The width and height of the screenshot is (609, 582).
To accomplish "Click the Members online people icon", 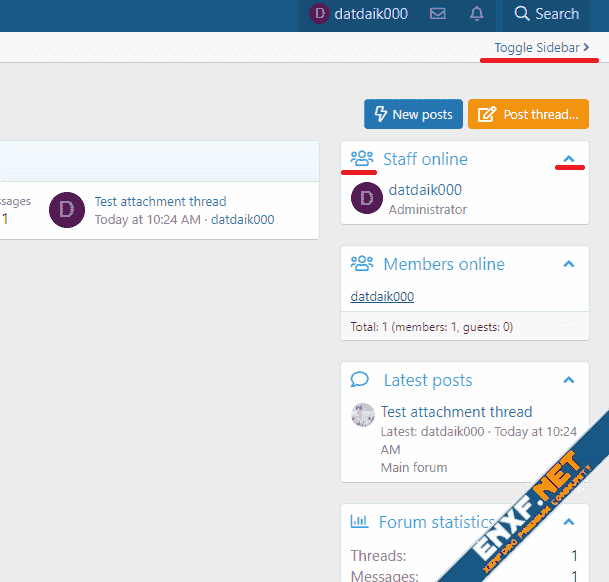I will 361,264.
